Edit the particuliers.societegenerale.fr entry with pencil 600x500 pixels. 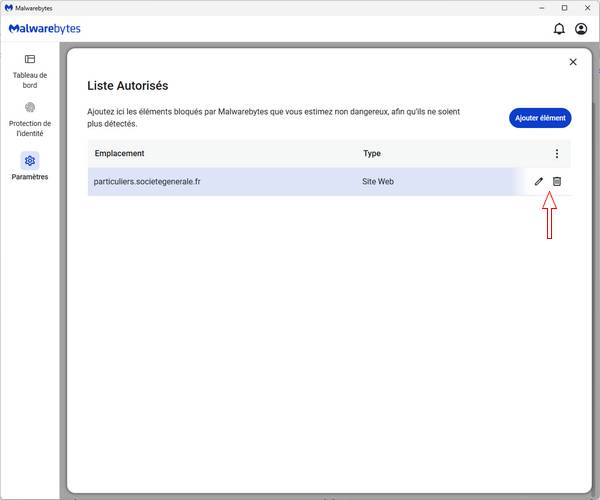coord(539,181)
